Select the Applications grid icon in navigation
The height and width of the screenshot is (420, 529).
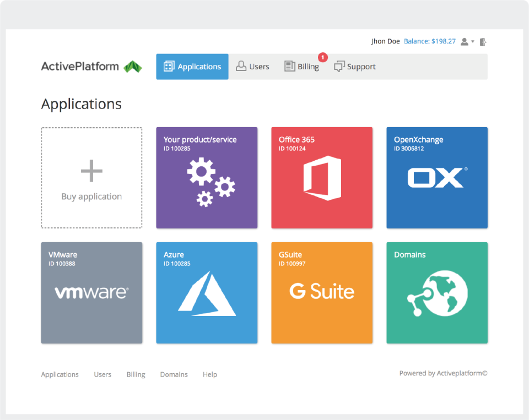(x=169, y=66)
